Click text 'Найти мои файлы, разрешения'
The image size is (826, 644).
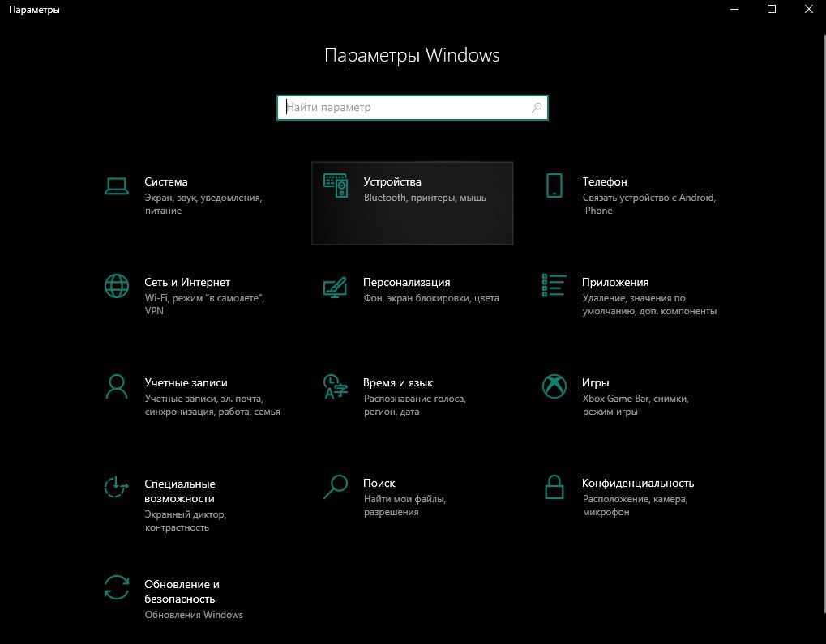point(404,505)
